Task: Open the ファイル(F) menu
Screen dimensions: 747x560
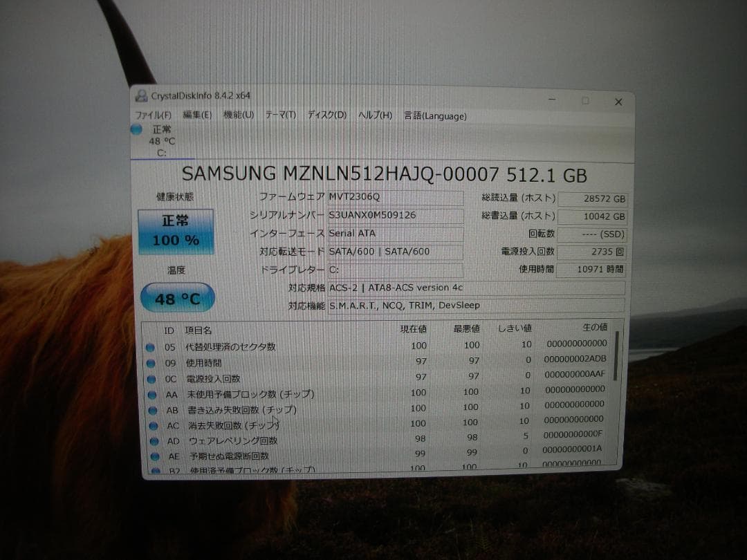Action: [152, 115]
